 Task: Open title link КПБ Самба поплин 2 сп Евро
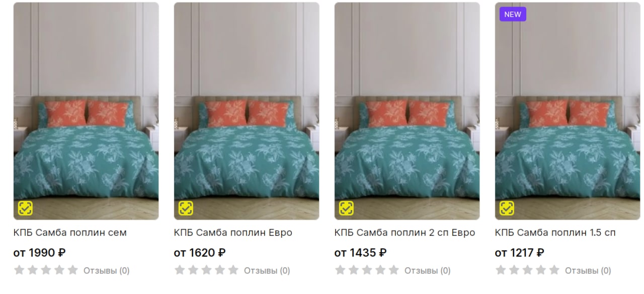(x=405, y=233)
